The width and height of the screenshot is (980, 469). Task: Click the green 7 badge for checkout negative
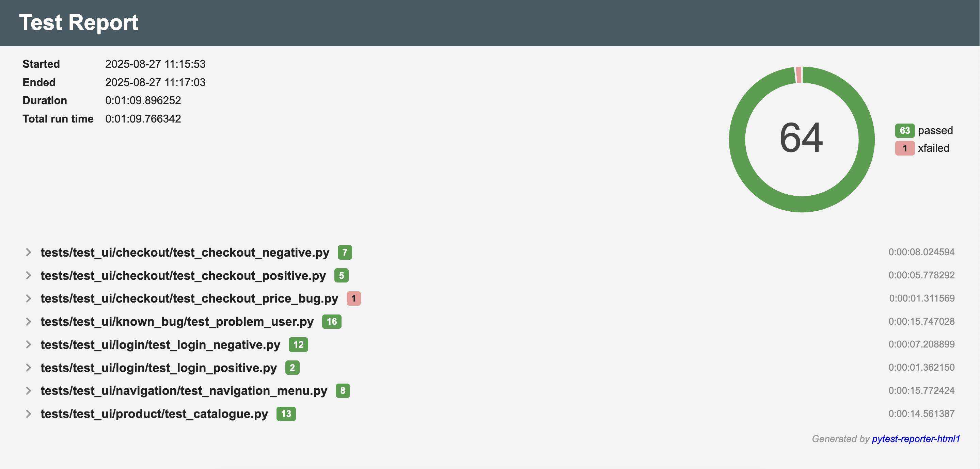pos(344,253)
